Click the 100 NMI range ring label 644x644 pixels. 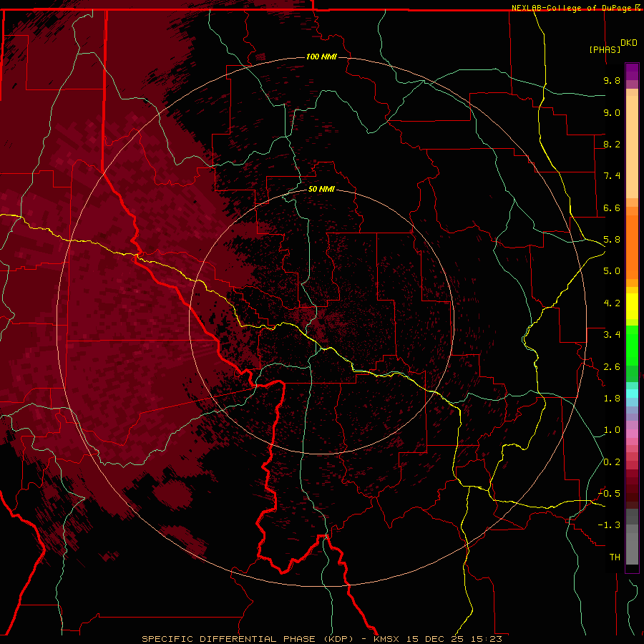pyautogui.click(x=321, y=57)
